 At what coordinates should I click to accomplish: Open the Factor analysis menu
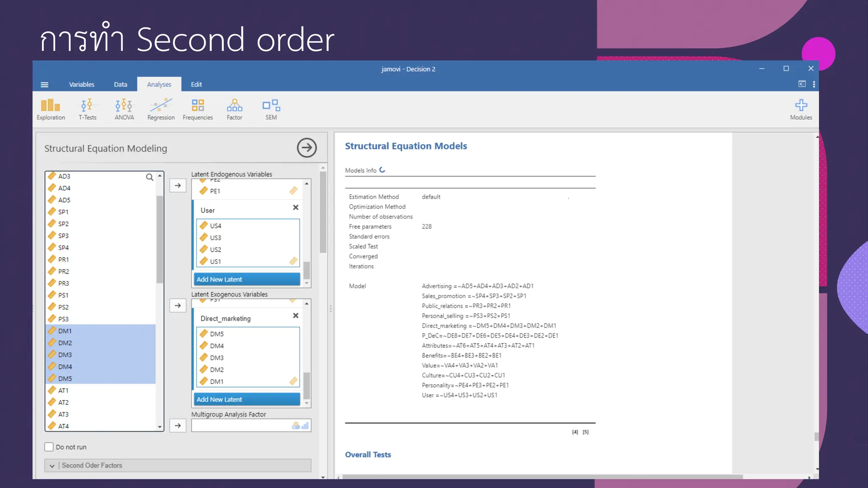tap(234, 109)
